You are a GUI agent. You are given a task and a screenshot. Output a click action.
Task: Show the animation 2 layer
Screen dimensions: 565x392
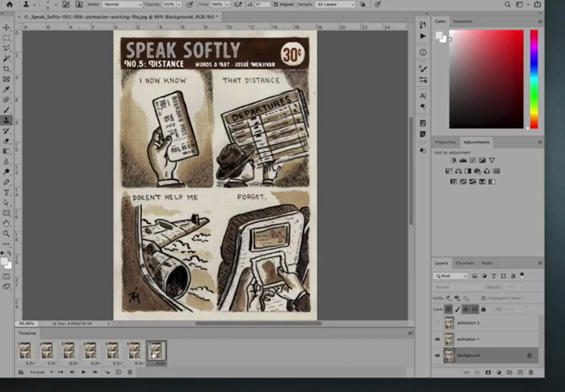437,323
